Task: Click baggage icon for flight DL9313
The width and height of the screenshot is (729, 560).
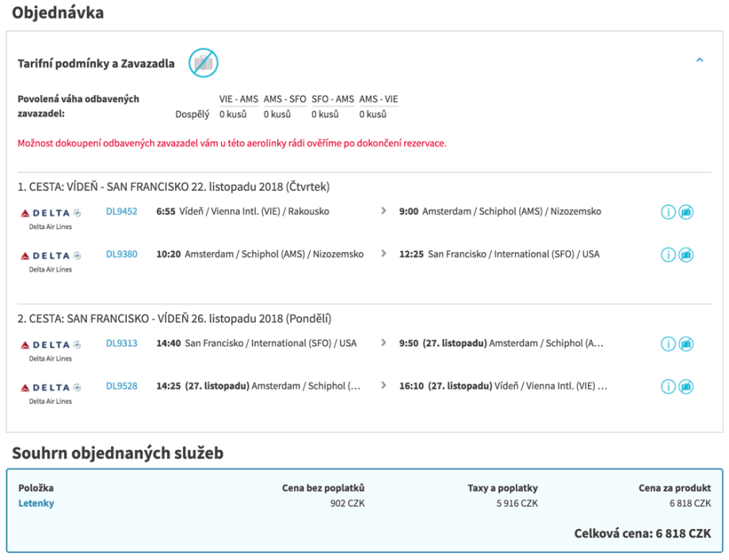Action: pyautogui.click(x=686, y=344)
